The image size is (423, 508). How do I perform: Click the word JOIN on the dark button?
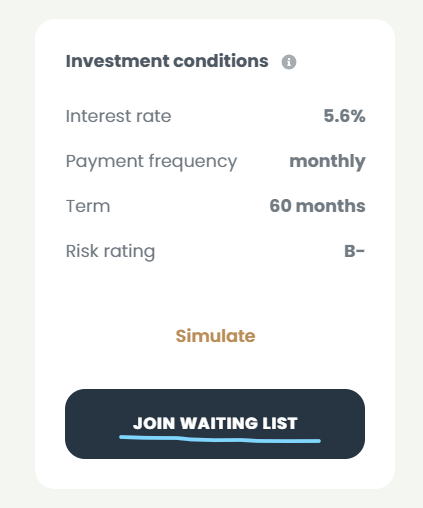(x=154, y=423)
